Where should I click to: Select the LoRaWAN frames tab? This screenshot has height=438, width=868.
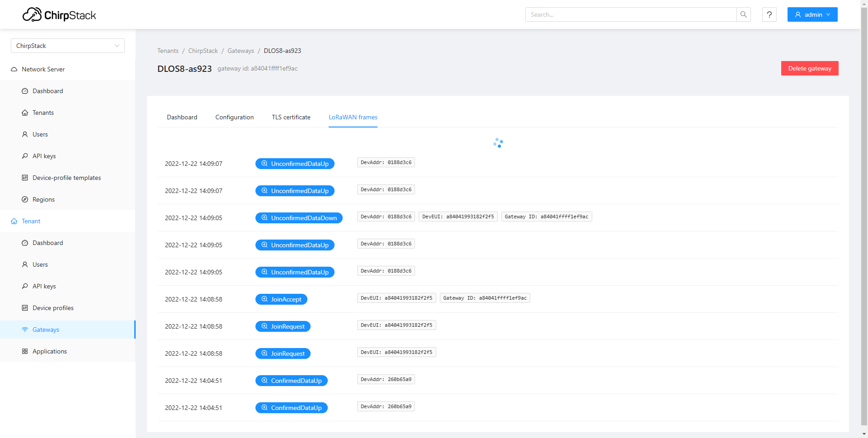click(353, 117)
